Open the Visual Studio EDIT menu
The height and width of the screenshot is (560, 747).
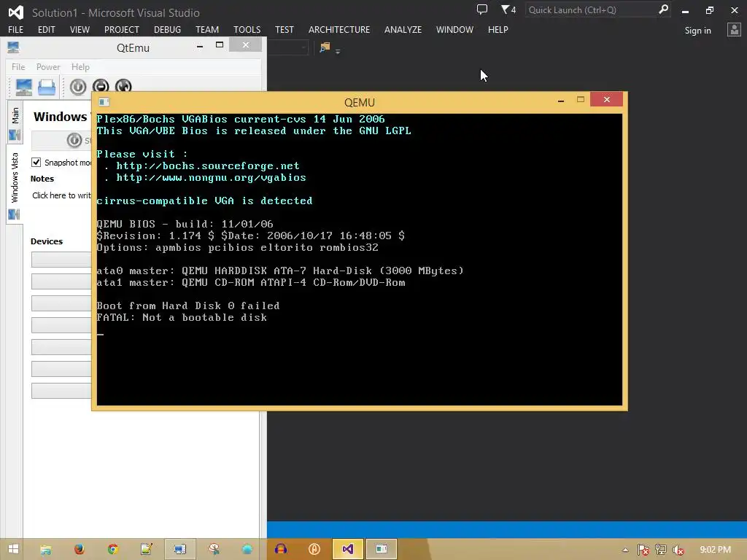tap(46, 29)
